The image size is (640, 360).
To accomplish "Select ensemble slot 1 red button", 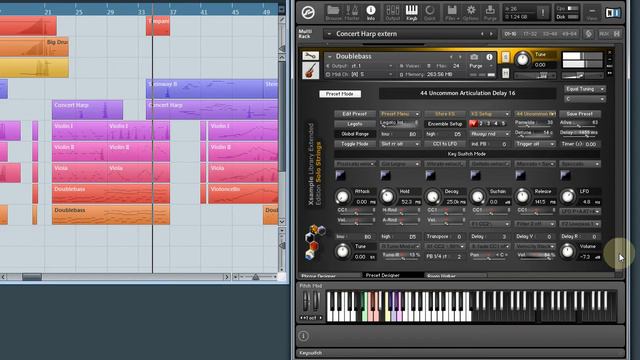I will pyautogui.click(x=473, y=123).
